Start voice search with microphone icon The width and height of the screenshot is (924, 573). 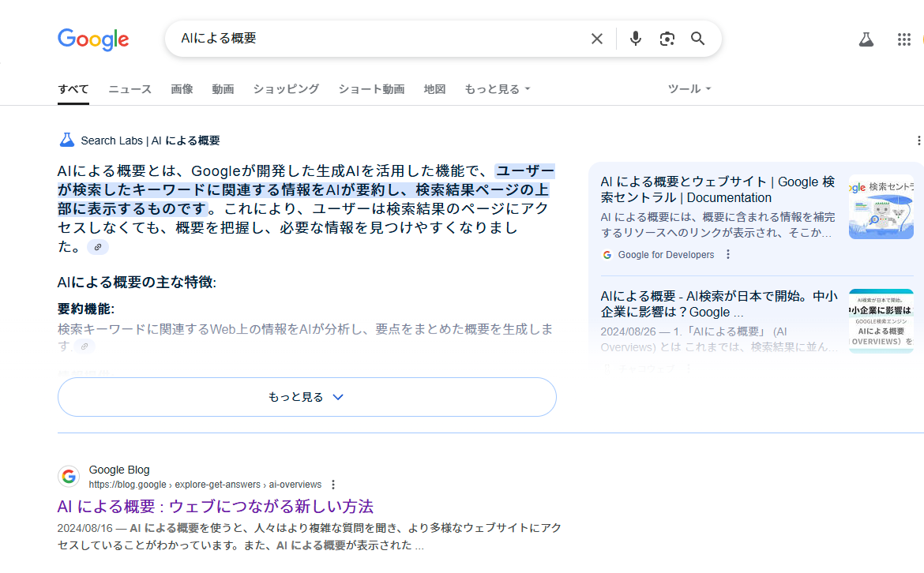pyautogui.click(x=635, y=39)
